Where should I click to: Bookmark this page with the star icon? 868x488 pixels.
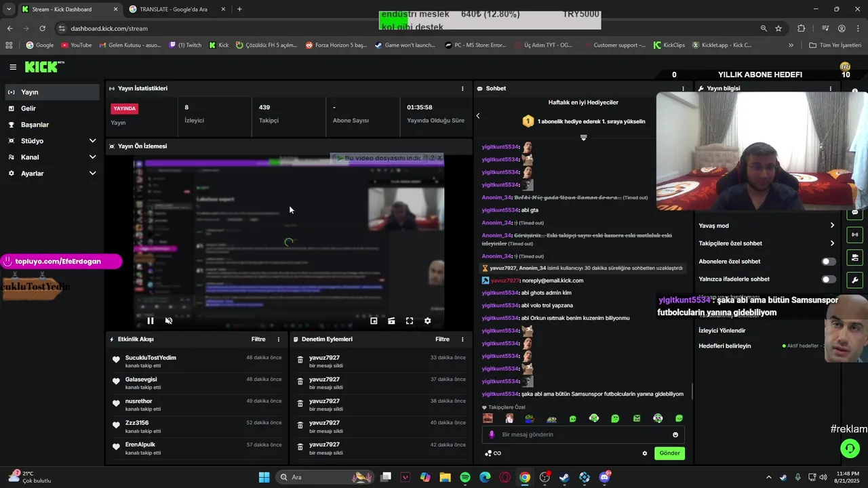tap(778, 28)
